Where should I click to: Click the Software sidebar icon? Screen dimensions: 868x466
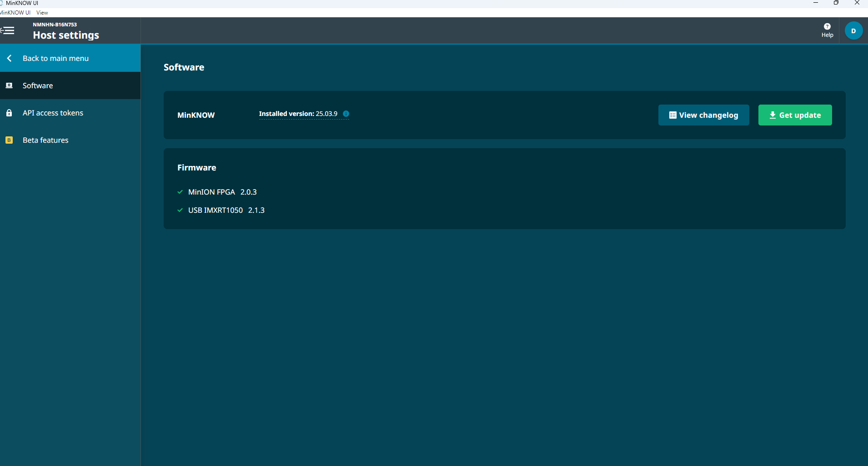click(9, 85)
